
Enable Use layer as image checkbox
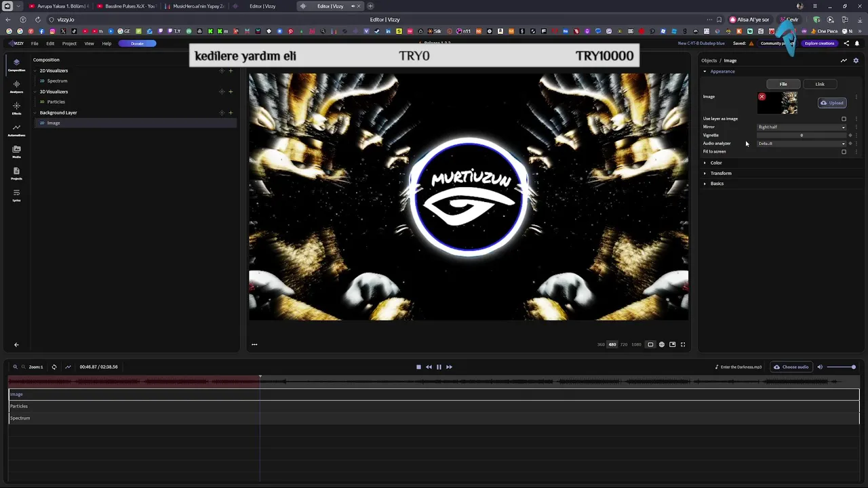[x=844, y=119]
